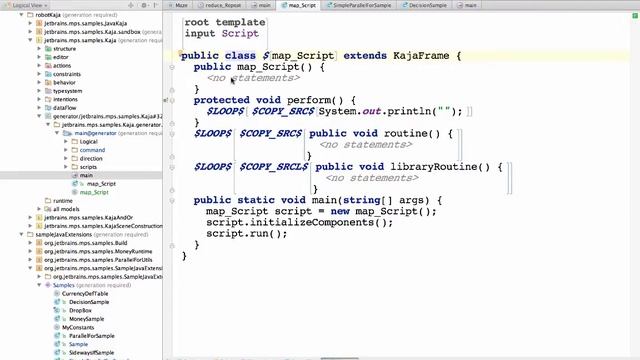Expand the constraints aspect node
This screenshot has height=360, width=640.
[39, 74]
